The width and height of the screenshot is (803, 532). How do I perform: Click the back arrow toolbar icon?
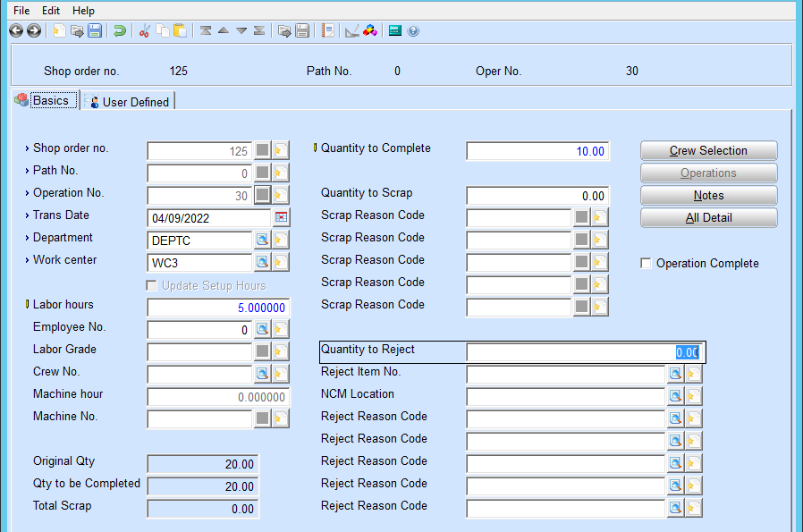coord(16,31)
